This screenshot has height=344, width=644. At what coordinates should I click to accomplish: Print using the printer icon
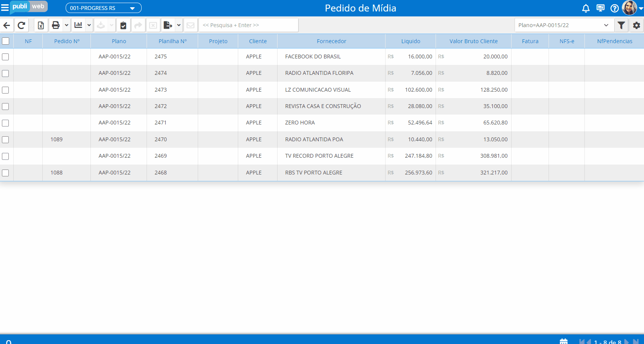pos(56,25)
